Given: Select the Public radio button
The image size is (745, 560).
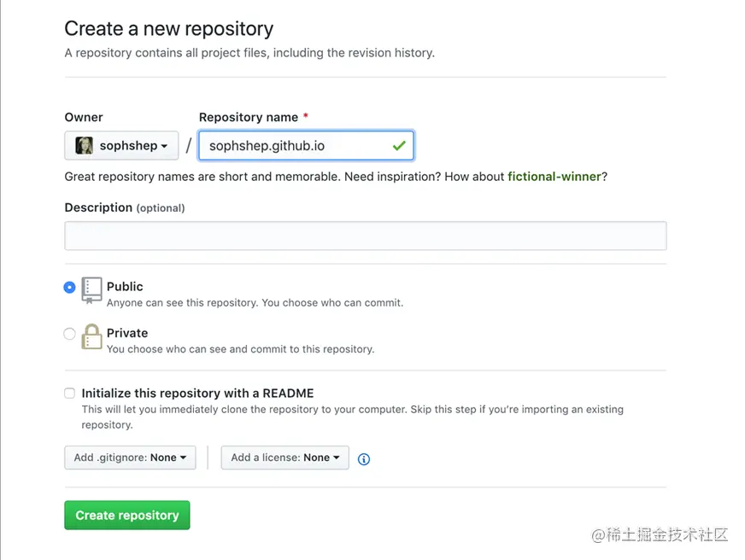Looking at the screenshot, I should click(69, 287).
